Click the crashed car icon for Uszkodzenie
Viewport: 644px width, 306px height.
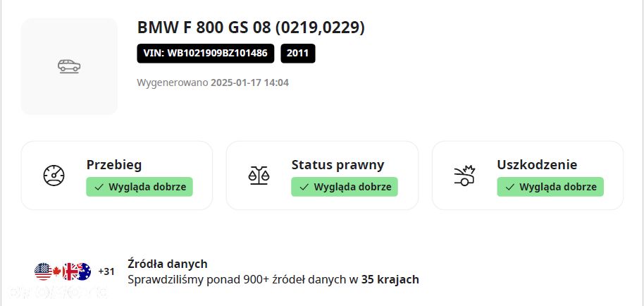[x=464, y=176]
